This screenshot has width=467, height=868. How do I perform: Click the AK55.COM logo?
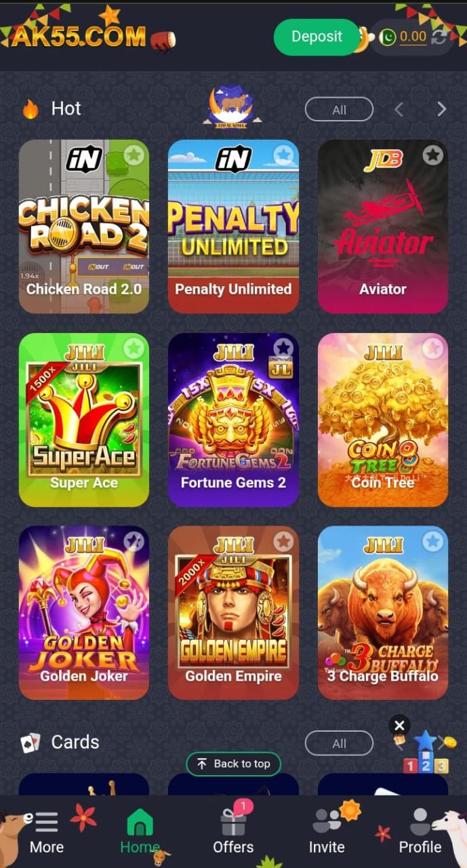[x=78, y=36]
